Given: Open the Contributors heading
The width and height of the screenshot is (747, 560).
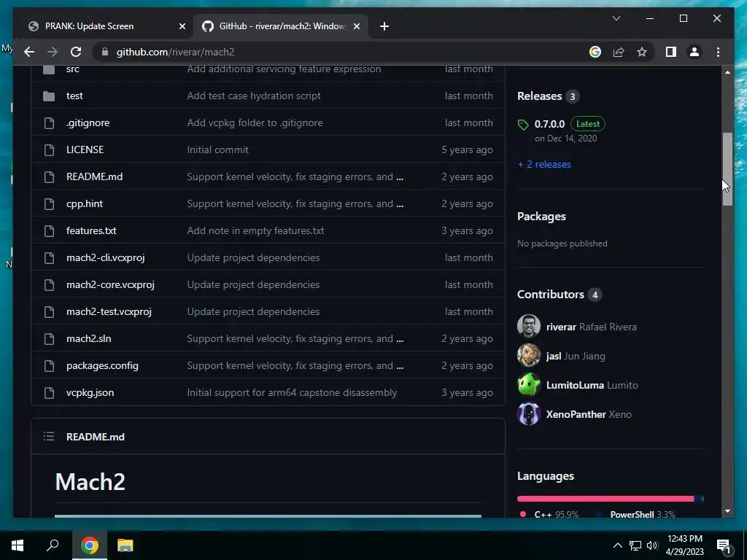Looking at the screenshot, I should point(550,295).
